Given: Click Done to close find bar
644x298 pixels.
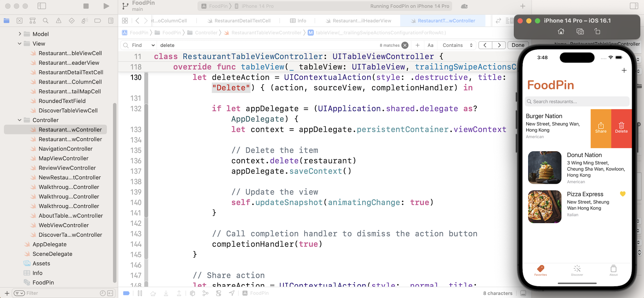Looking at the screenshot, I should 518,45.
